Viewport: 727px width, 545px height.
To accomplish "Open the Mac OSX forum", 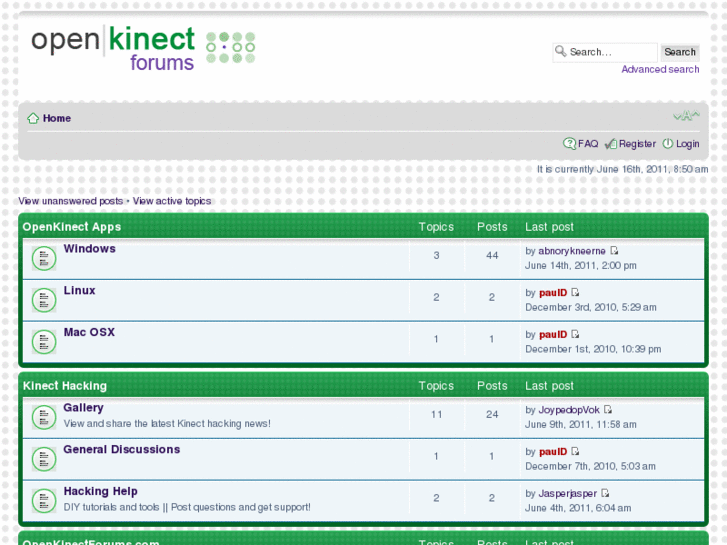I will coord(89,332).
